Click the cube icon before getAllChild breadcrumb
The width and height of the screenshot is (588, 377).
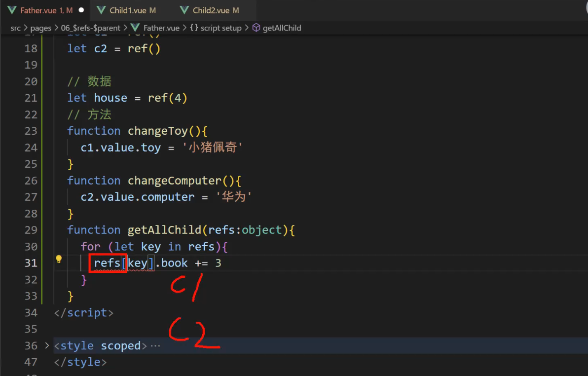pyautogui.click(x=256, y=28)
